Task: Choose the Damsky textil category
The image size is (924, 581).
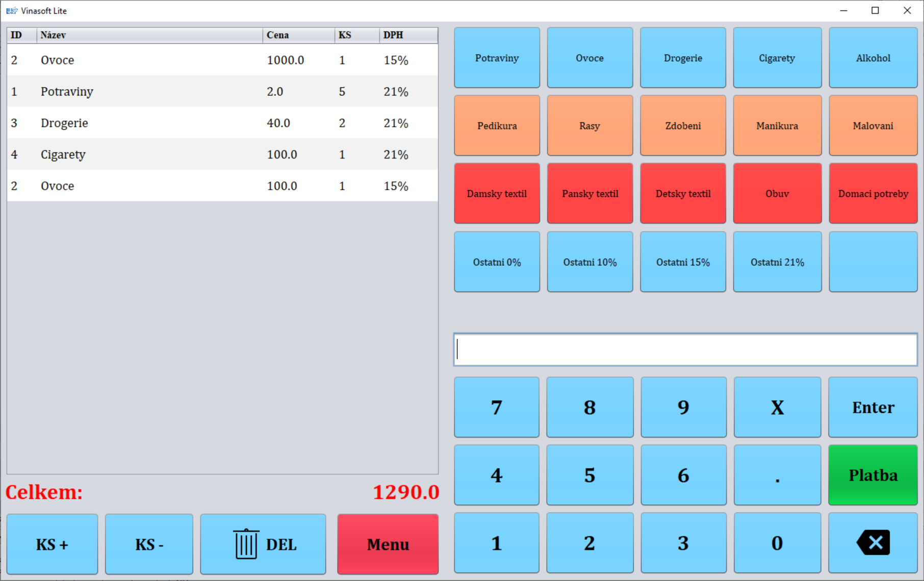Action: pos(496,193)
